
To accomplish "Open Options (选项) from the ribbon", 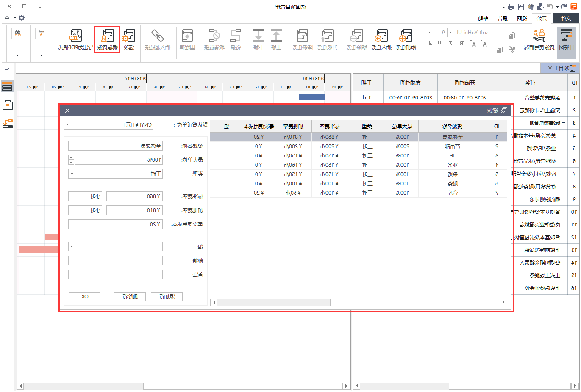I will [x=128, y=39].
